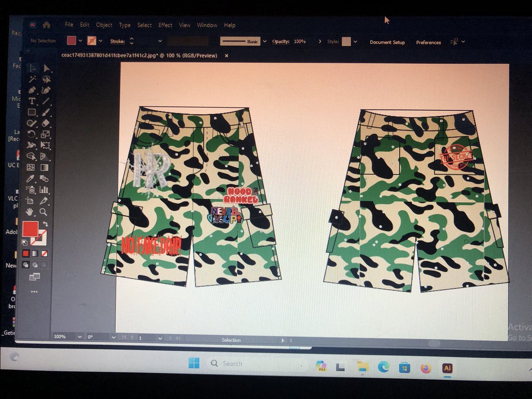Swap fill and stroke colors
Image resolution: width=532 pixels, height=399 pixels.
pos(47,223)
